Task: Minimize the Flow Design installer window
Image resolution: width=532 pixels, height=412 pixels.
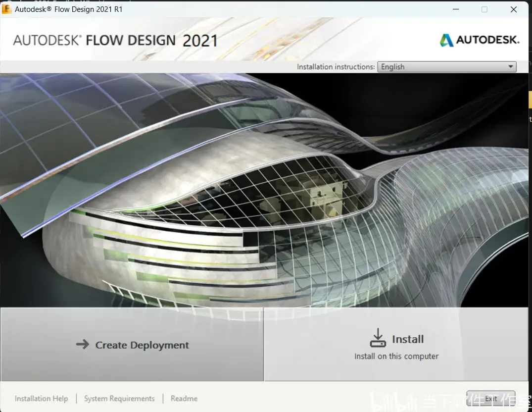Action: pyautogui.click(x=456, y=9)
